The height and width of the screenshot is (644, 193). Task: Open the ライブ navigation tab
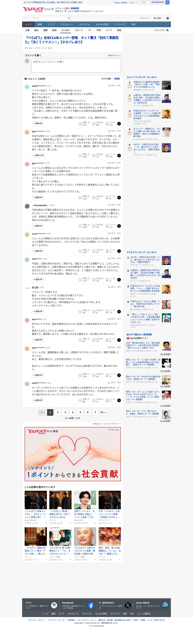click(51, 25)
